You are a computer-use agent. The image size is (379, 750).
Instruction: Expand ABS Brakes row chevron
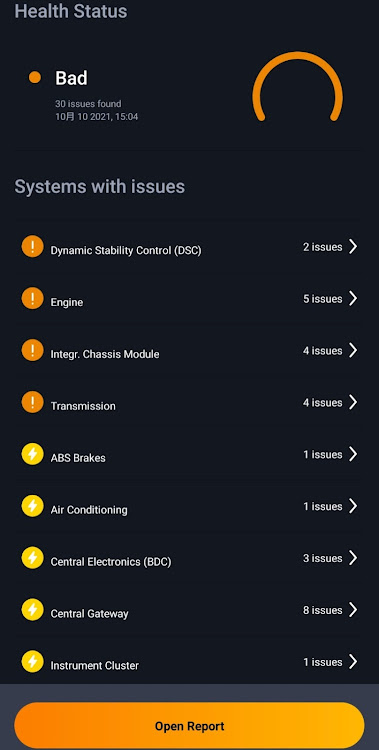click(353, 454)
